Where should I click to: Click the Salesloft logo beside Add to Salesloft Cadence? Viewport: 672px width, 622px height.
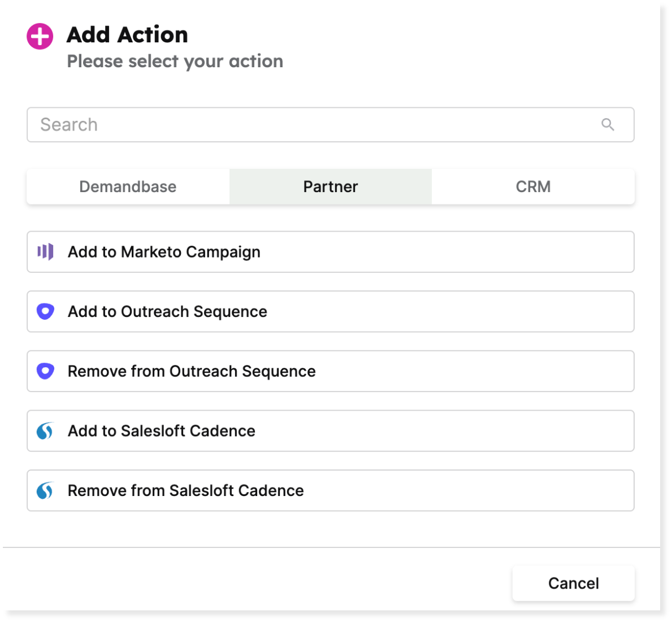[x=45, y=431]
